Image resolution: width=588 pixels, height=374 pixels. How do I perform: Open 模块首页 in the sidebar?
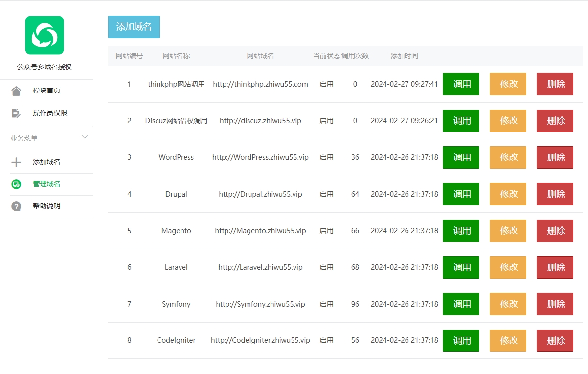46,90
